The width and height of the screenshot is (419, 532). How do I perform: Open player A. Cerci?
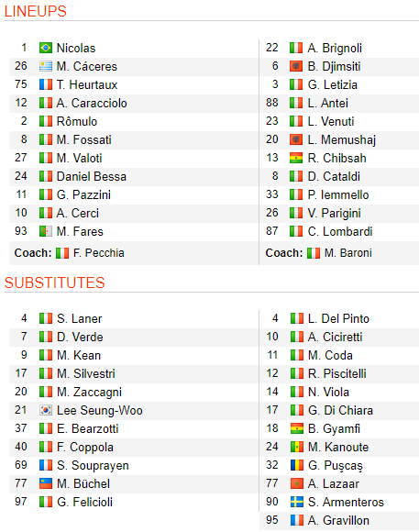click(78, 213)
